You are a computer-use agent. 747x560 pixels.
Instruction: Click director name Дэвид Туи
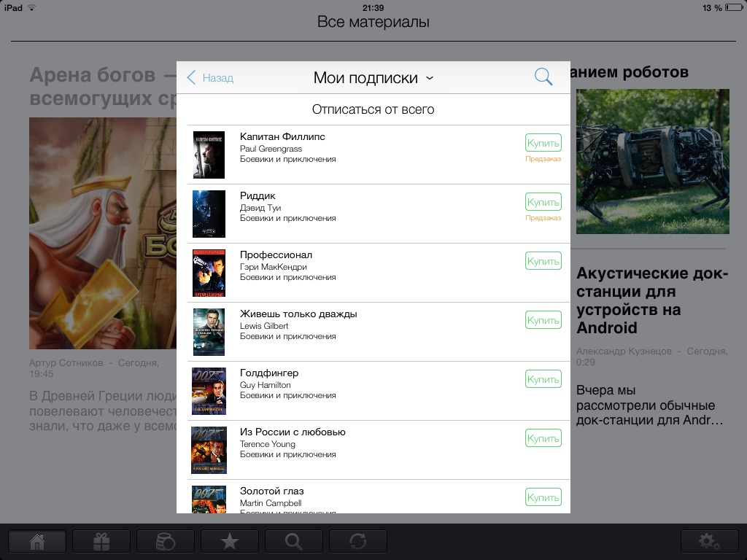pyautogui.click(x=260, y=208)
